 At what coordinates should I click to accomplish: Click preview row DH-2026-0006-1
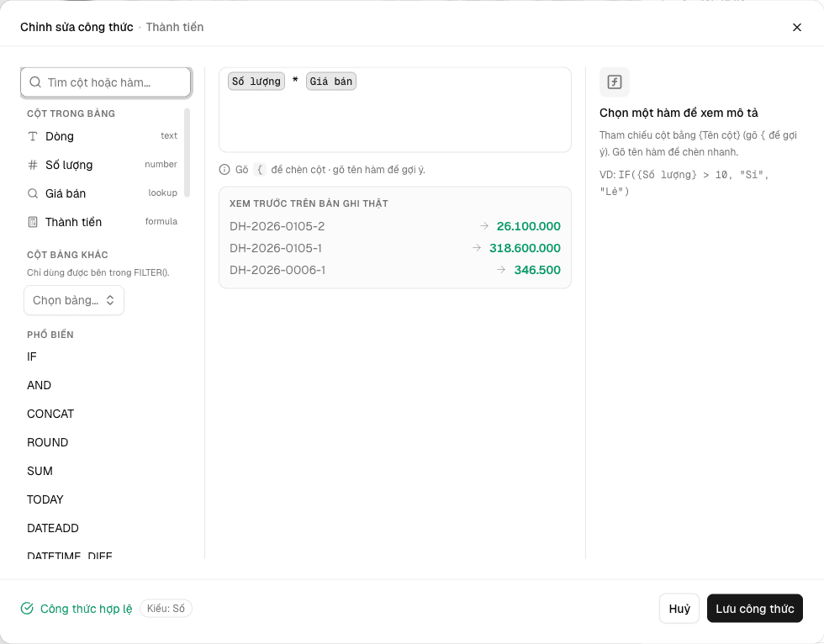(x=395, y=270)
